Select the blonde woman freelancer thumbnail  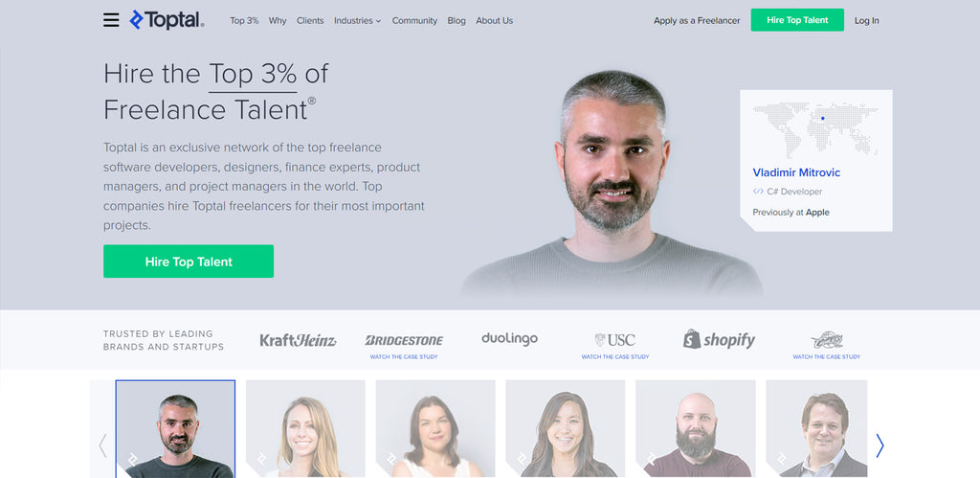(305, 428)
